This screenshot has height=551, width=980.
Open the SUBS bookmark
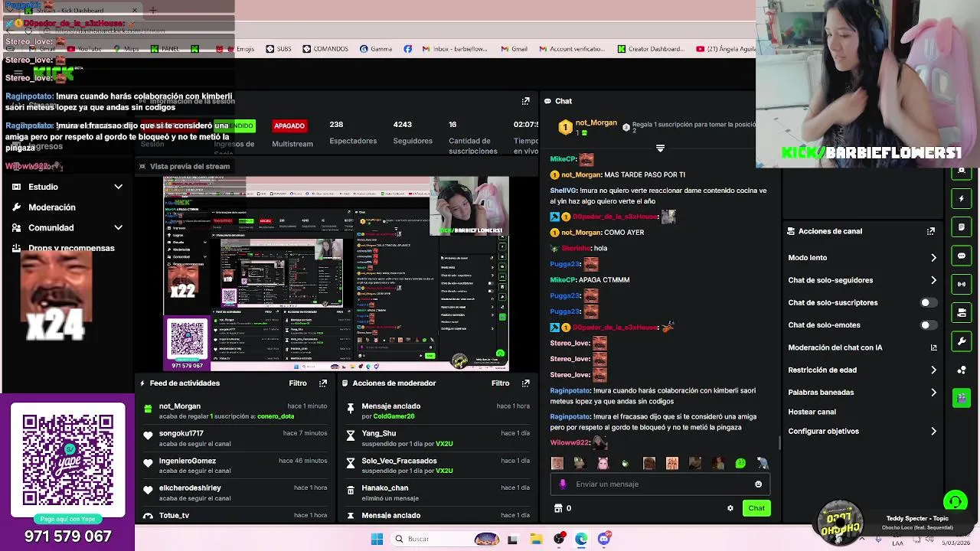pyautogui.click(x=278, y=49)
